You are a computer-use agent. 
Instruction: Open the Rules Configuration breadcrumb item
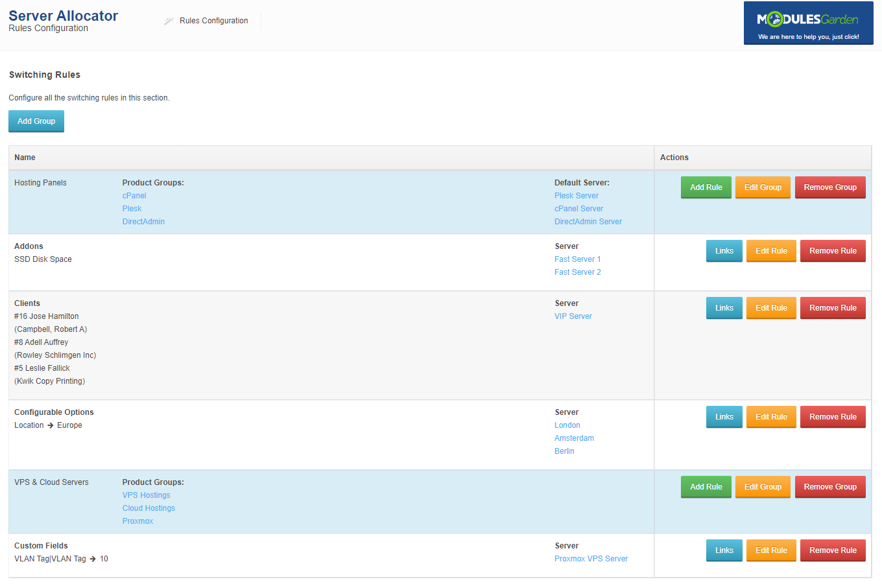click(x=213, y=20)
